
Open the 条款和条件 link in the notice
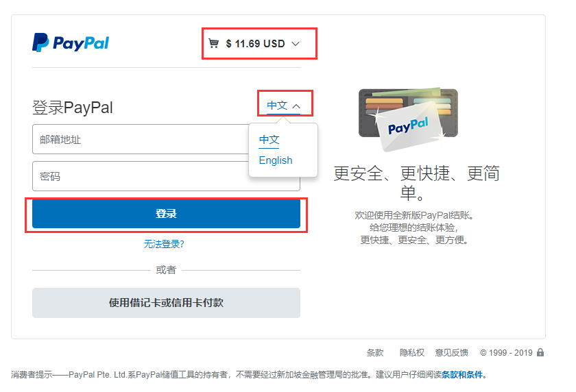click(x=461, y=375)
